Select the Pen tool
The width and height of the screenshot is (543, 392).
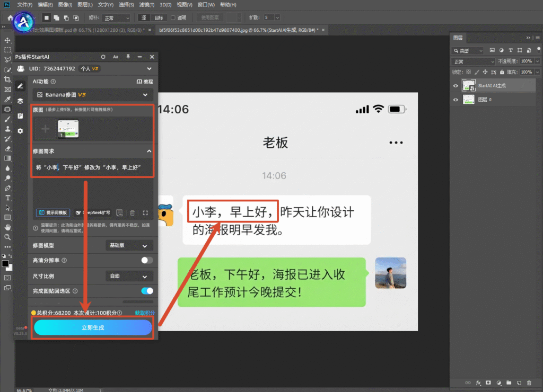tap(7, 188)
